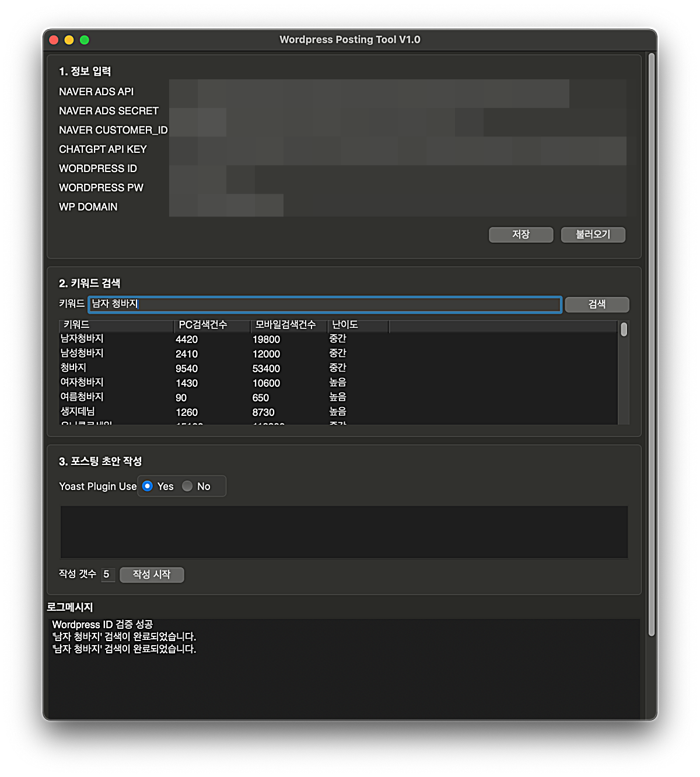Select No for Yoast Plugin Use
Image resolution: width=700 pixels, height=777 pixels.
click(x=187, y=486)
